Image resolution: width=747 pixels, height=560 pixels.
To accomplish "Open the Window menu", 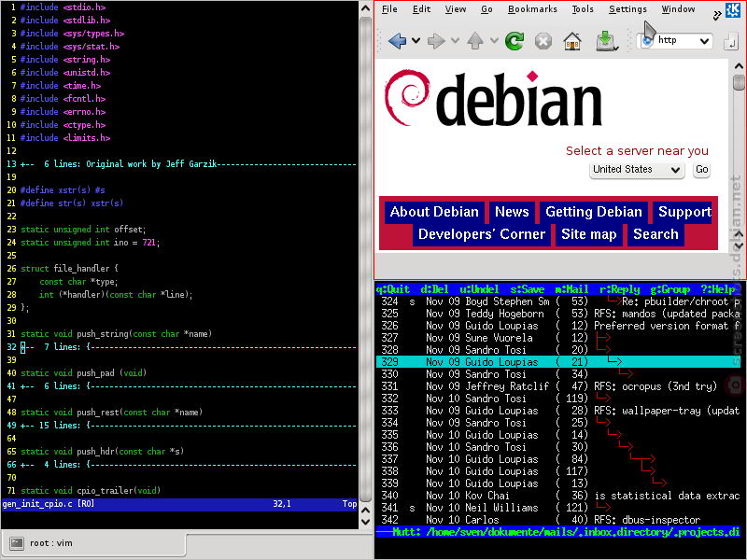I will point(679,9).
